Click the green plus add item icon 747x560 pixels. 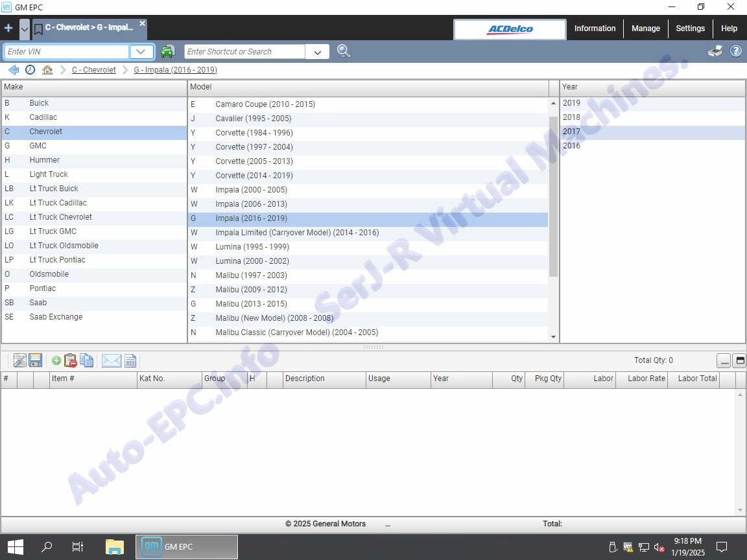[56, 361]
